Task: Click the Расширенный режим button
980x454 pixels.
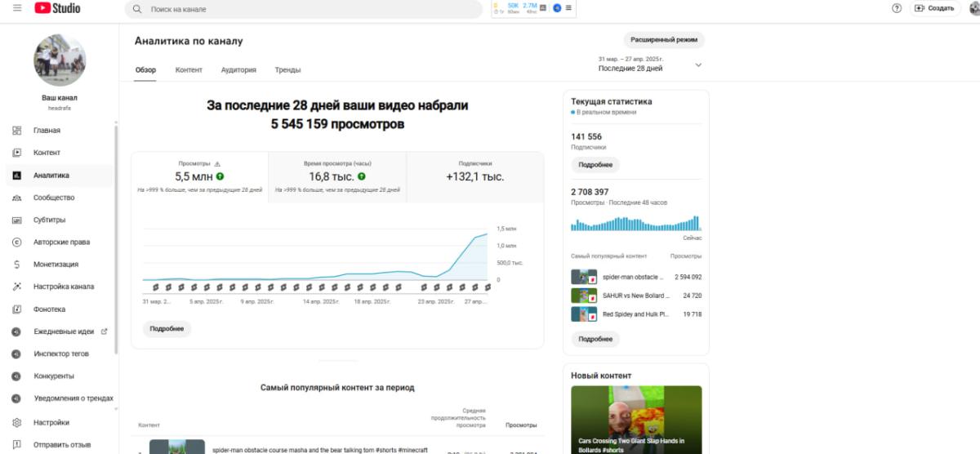Action: 664,40
